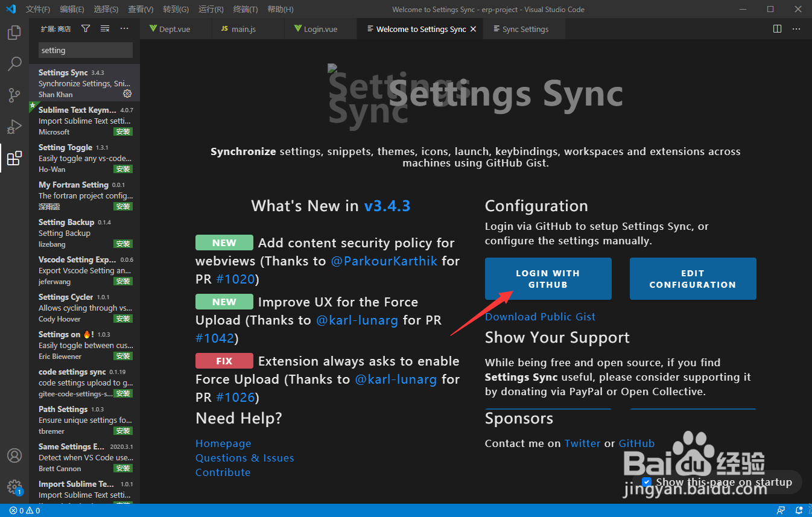Select the Import Sublime Text extension row
This screenshot has width=812, height=517.
[84, 490]
